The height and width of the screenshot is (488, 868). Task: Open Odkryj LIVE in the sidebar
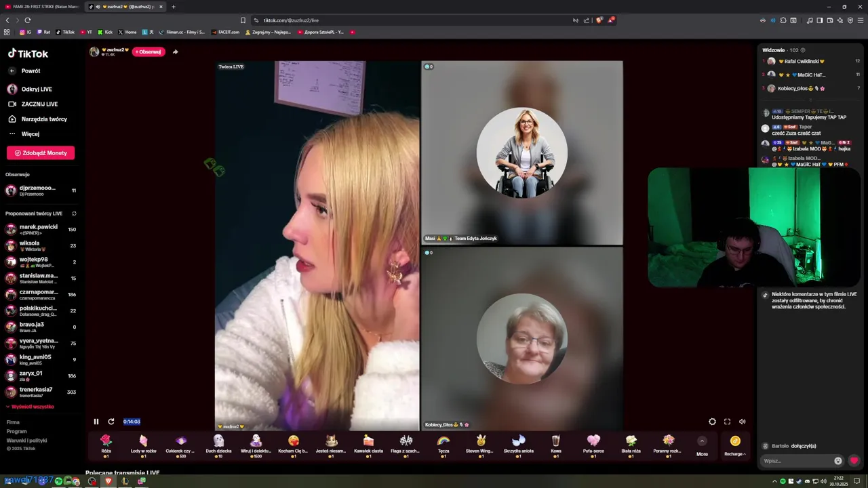(x=30, y=89)
